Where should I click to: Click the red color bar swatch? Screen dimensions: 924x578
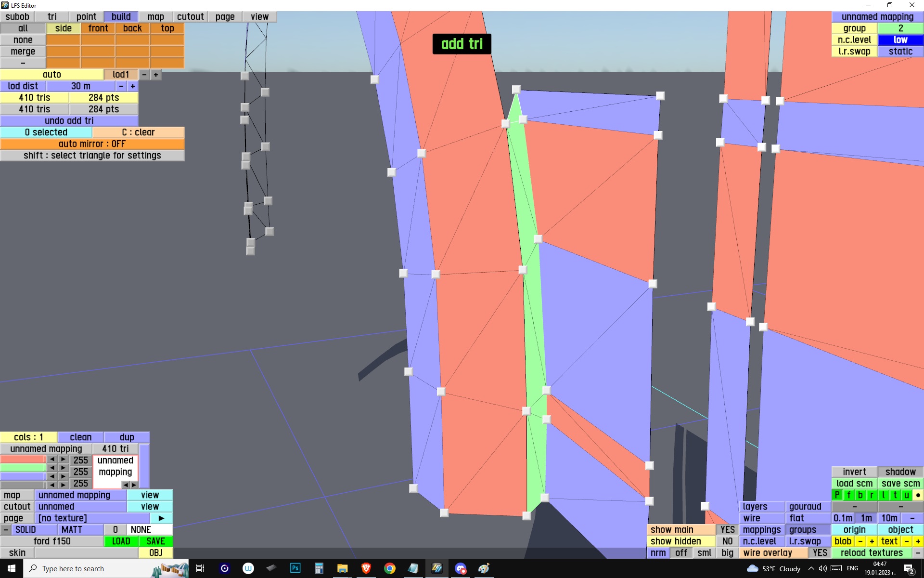[23, 460]
